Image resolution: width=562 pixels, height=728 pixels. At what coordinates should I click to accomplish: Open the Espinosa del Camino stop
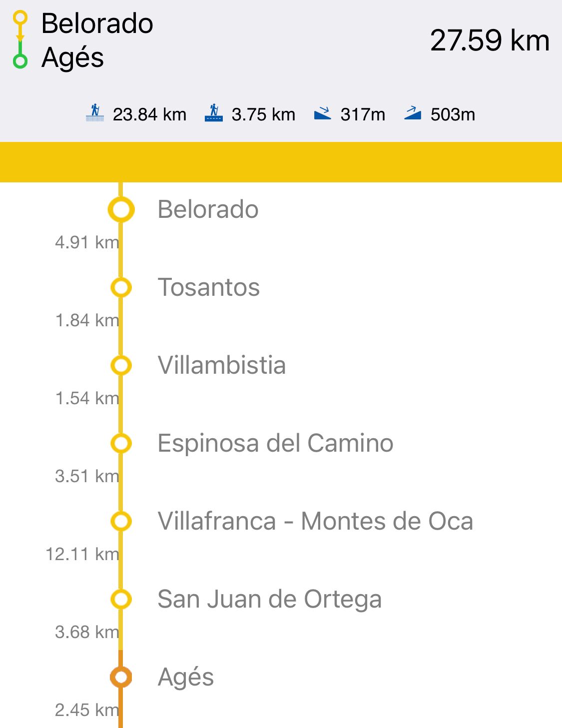tap(275, 443)
